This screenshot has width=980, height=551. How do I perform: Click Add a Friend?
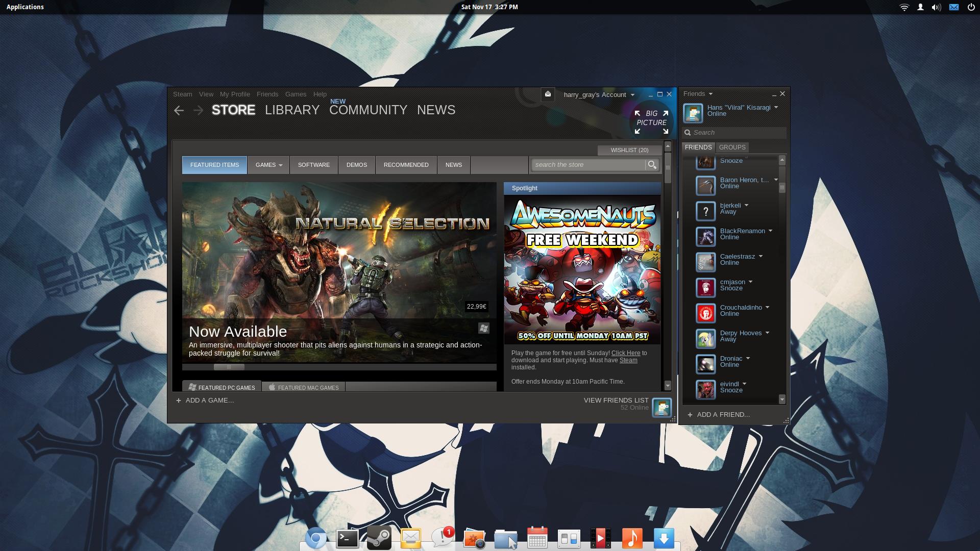pos(719,415)
